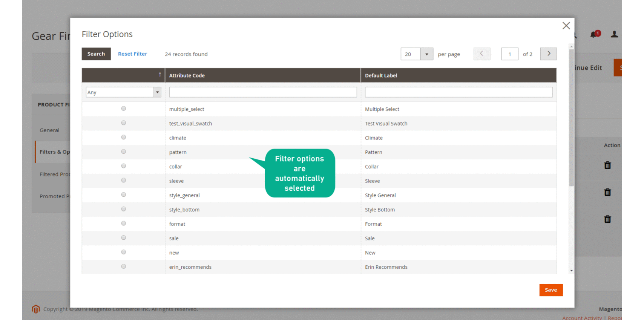644x320 pixels.
Task: Select the style_bottom radio button
Action: (123, 209)
